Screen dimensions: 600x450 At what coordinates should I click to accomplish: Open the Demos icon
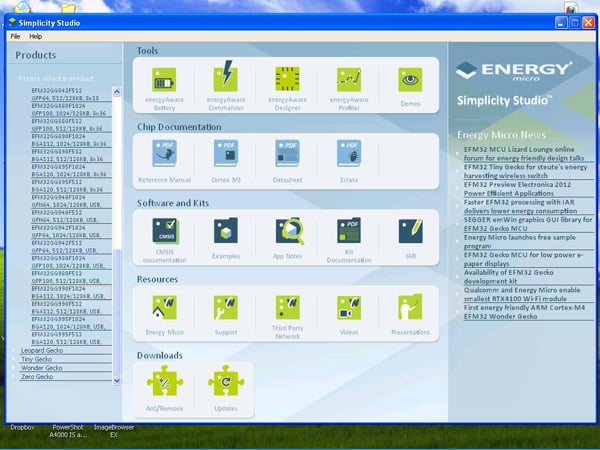click(409, 80)
